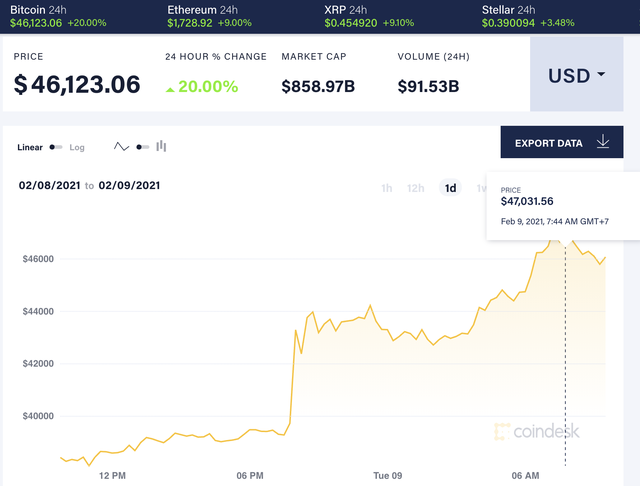Screen dimensions: 640x486
Task: Click the start date 02/08/2021
Action: pyautogui.click(x=49, y=186)
